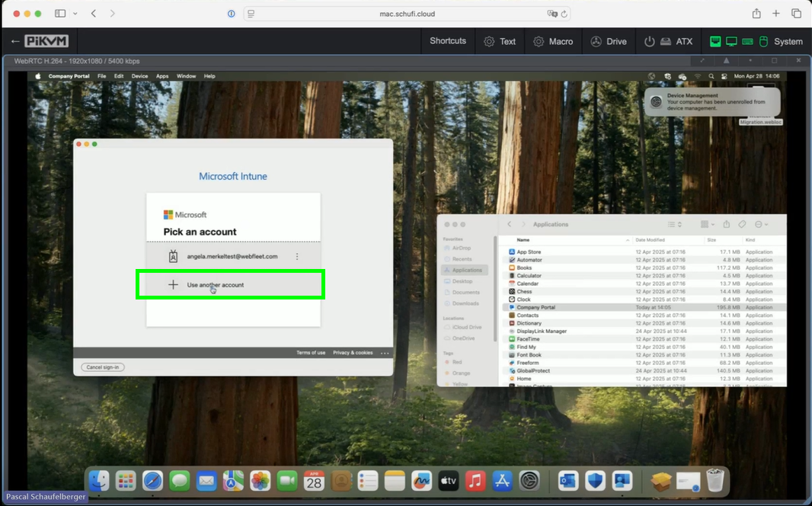
Task: Open the Device menu in the Mac menu bar
Action: click(139, 76)
